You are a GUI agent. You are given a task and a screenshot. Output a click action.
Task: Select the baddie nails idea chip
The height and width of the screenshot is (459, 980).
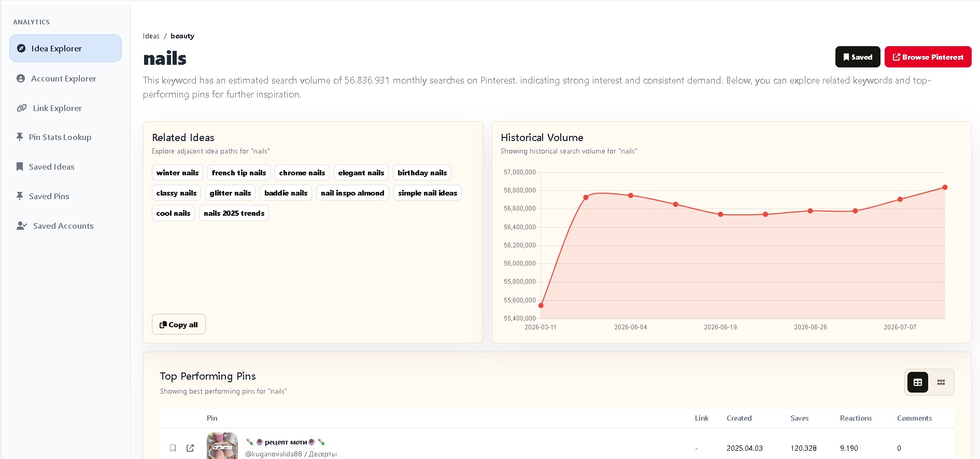[x=286, y=193]
